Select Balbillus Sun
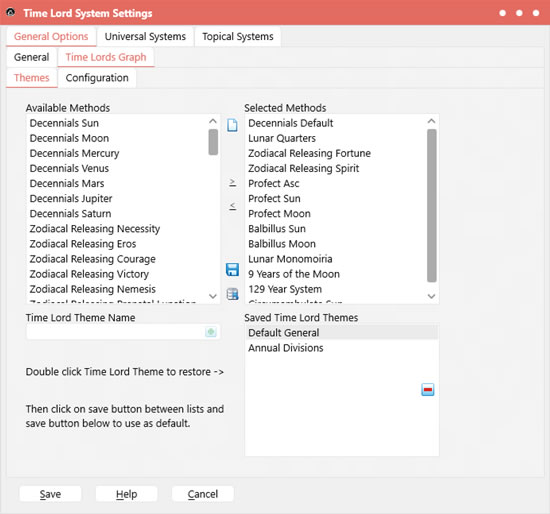 (x=336, y=229)
